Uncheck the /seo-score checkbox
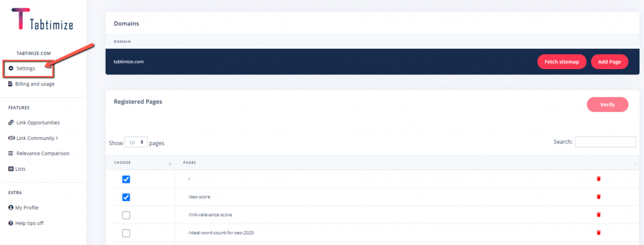The image size is (644, 245). 126,197
